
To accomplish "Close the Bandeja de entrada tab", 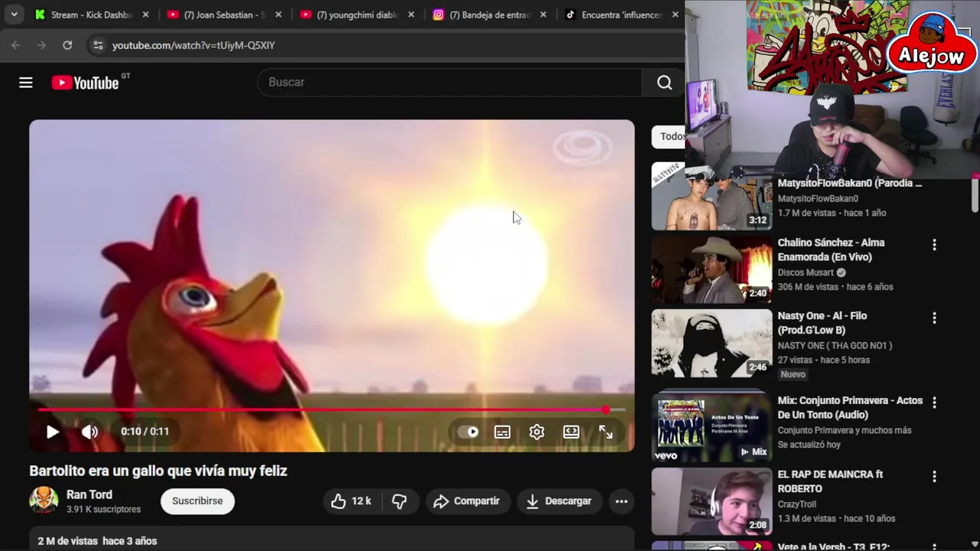I will tap(544, 15).
